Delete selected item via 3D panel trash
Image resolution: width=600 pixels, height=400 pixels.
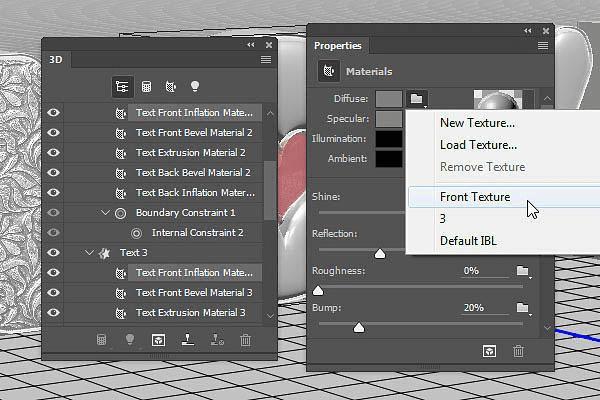[x=246, y=340]
